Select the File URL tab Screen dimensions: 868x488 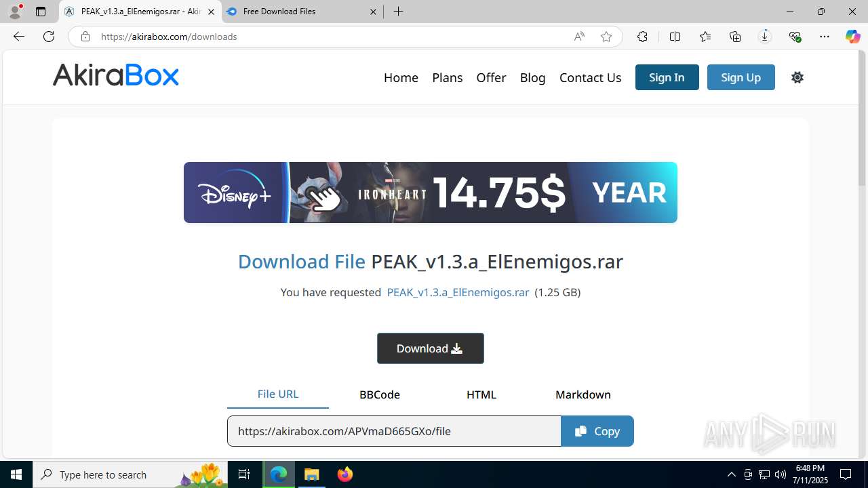[278, 394]
